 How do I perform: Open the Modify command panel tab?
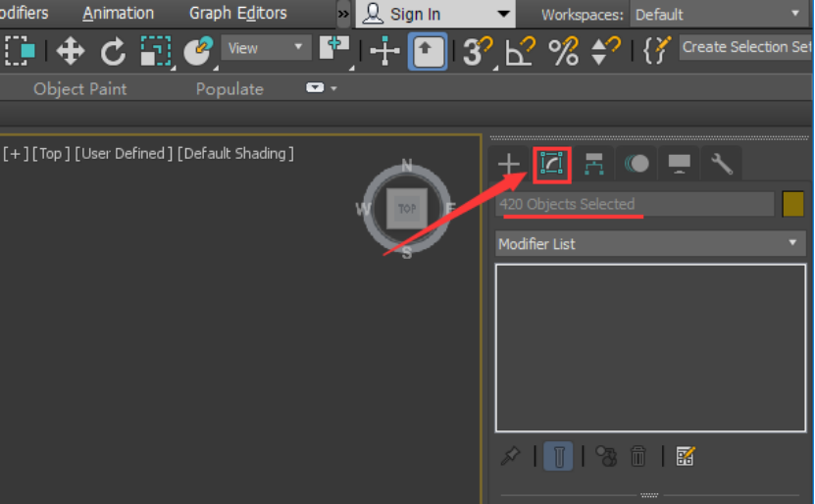click(551, 164)
